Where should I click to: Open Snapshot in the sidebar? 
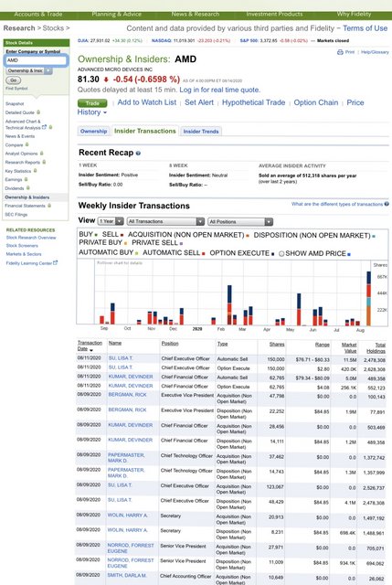point(15,103)
